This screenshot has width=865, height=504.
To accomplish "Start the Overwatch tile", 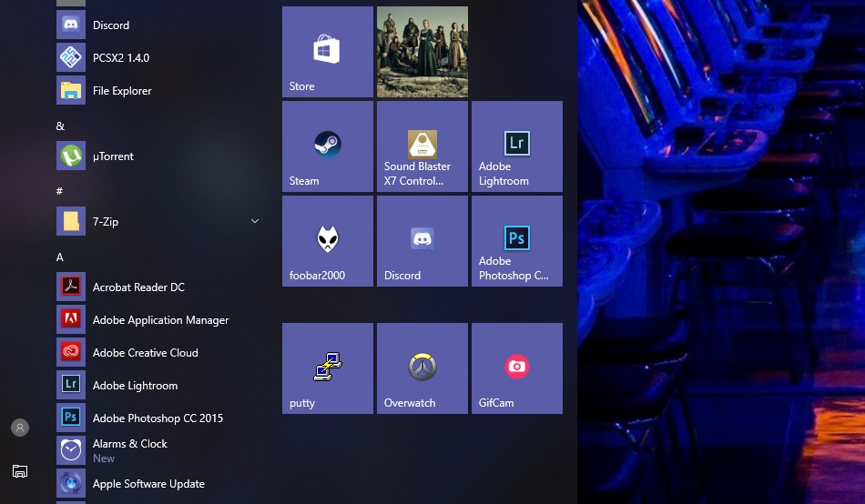I will 422,368.
